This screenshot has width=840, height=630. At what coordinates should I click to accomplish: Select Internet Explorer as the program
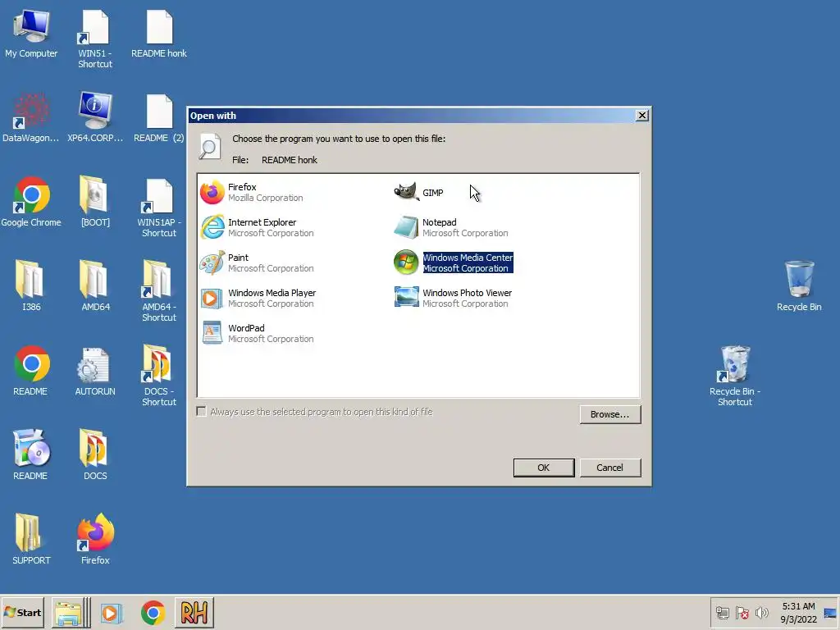pyautogui.click(x=257, y=228)
